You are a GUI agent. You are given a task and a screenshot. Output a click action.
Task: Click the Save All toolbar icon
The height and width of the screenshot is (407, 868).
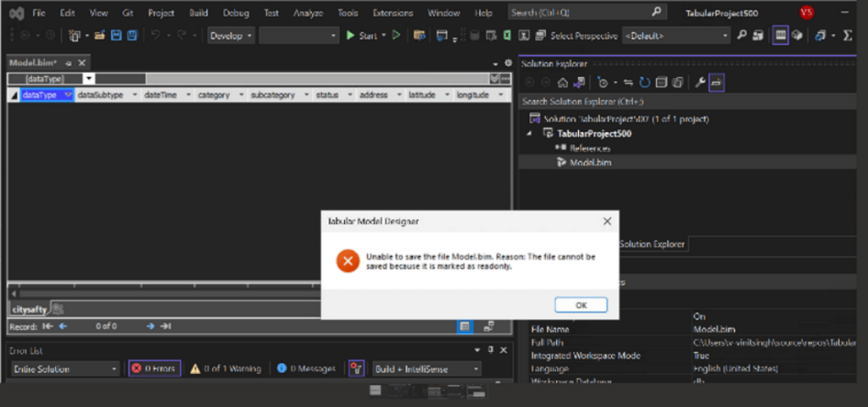click(x=131, y=36)
